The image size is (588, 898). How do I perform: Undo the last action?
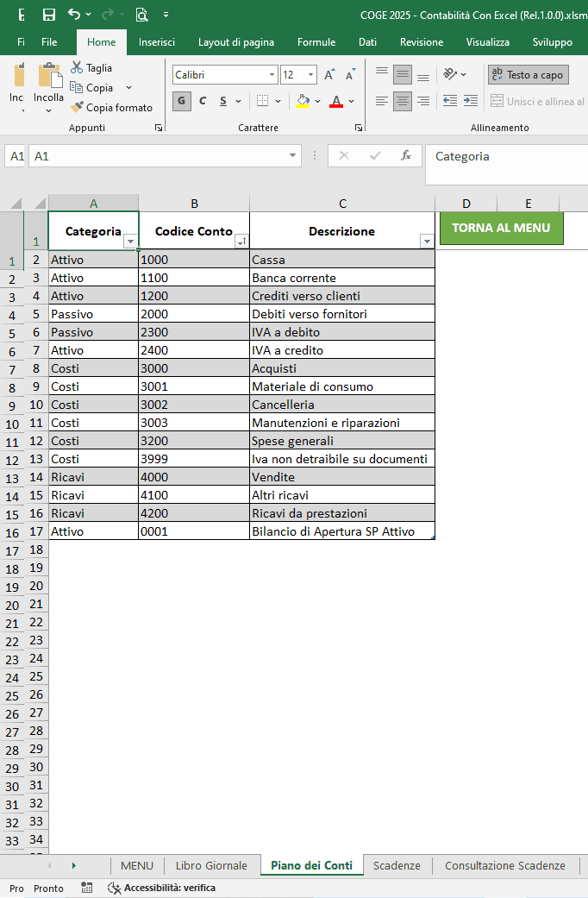74,15
